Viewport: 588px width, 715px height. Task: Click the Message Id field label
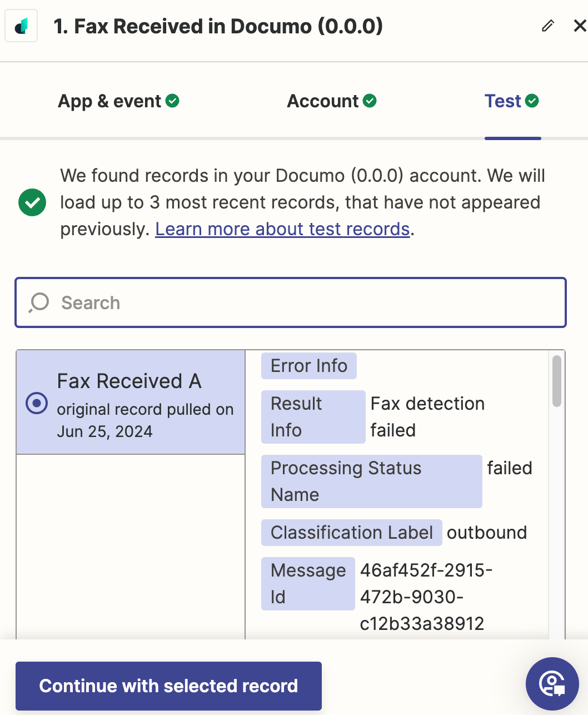pyautogui.click(x=308, y=584)
